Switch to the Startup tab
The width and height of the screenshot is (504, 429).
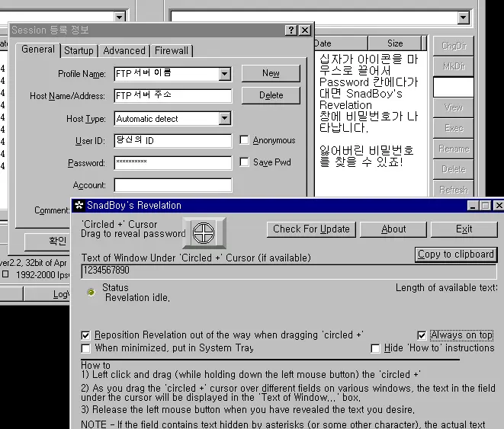click(79, 50)
